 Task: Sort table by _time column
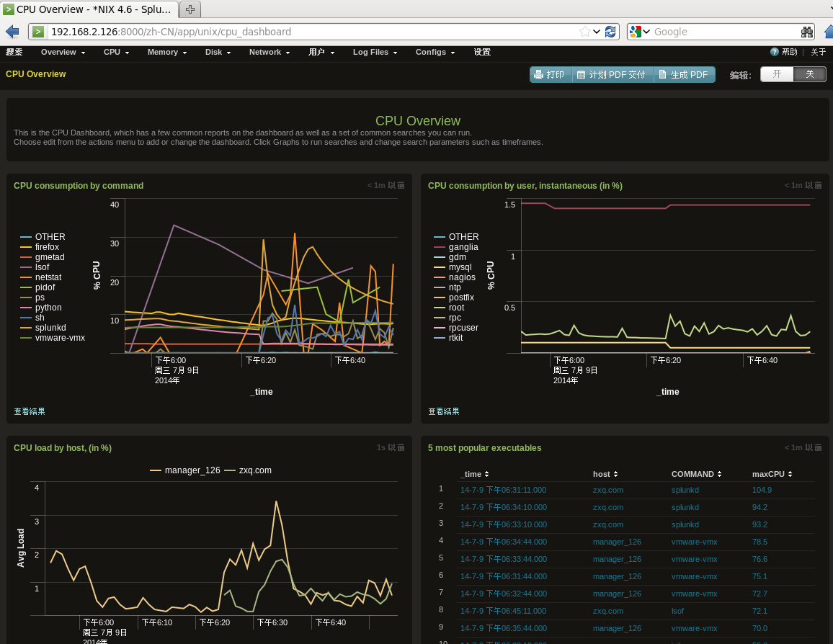[x=474, y=474]
